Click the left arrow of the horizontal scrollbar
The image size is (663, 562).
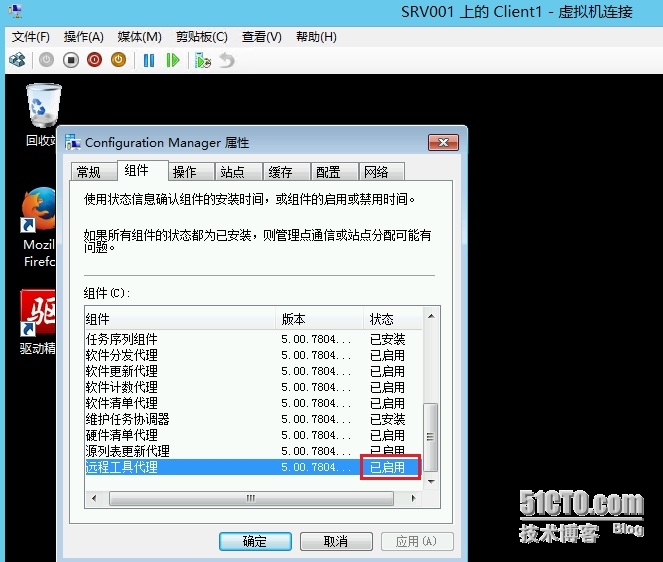click(x=94, y=498)
